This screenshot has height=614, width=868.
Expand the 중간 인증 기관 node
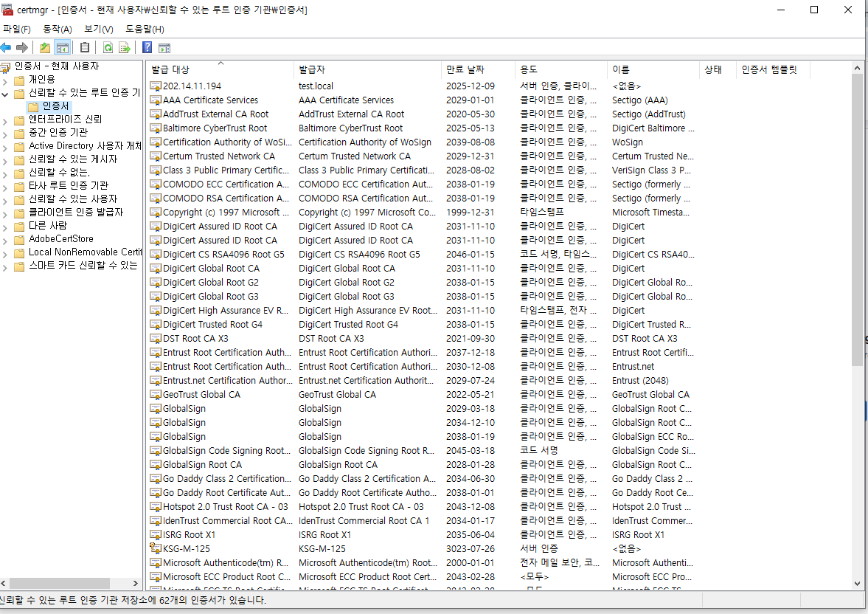click(x=5, y=134)
